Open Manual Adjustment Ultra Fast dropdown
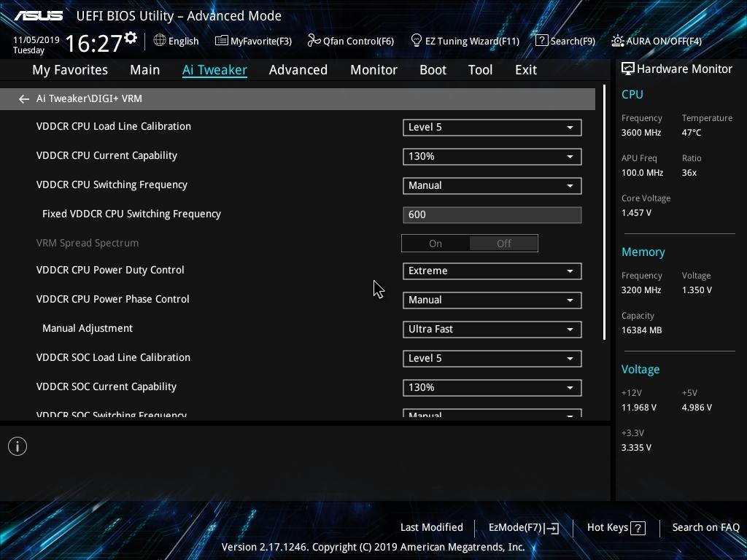747x560 pixels. point(492,330)
